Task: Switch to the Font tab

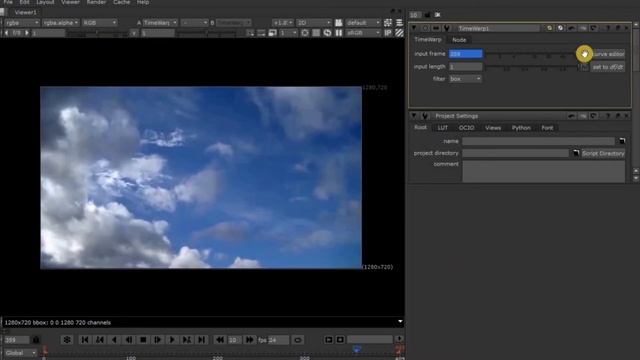Action: 547,128
